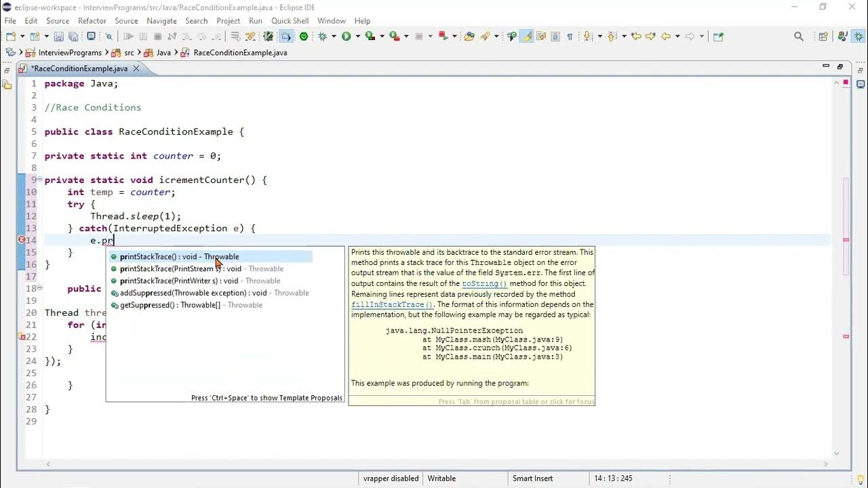The height and width of the screenshot is (488, 868).
Task: Click the Smart Insert status field
Action: (x=532, y=478)
